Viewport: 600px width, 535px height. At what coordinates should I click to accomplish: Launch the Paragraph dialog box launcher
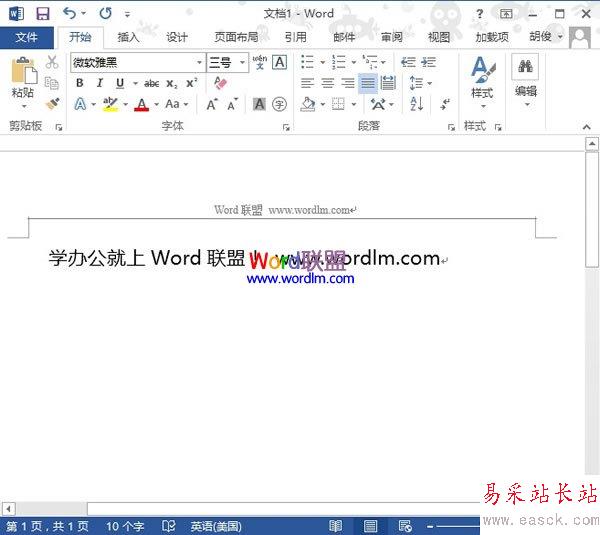(452, 127)
